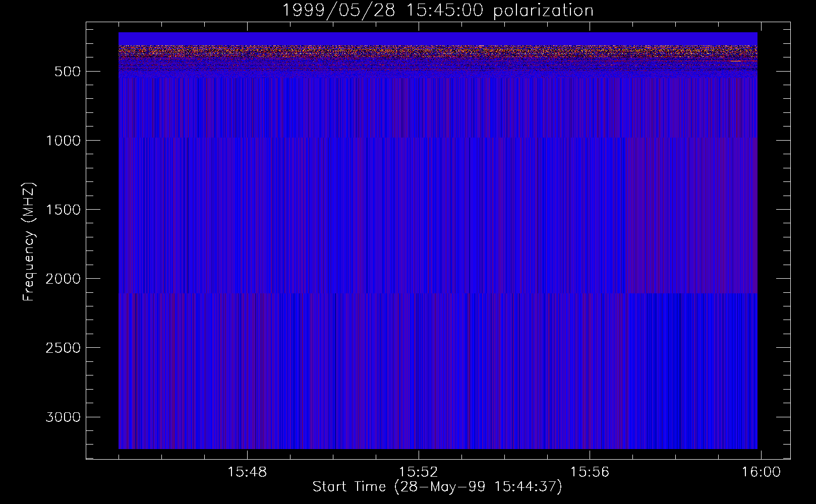Click the frequency axis value 1000
Screen dimensions: 816x504
pyautogui.click(x=63, y=141)
